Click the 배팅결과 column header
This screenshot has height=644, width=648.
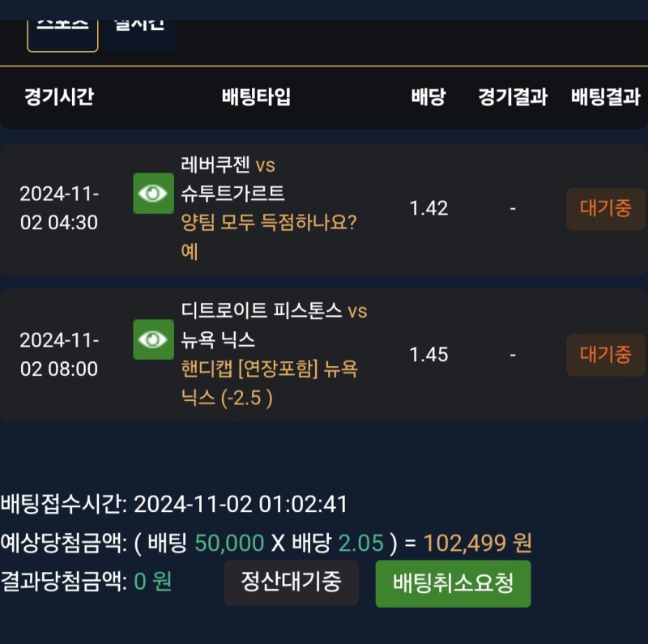pyautogui.click(x=605, y=97)
